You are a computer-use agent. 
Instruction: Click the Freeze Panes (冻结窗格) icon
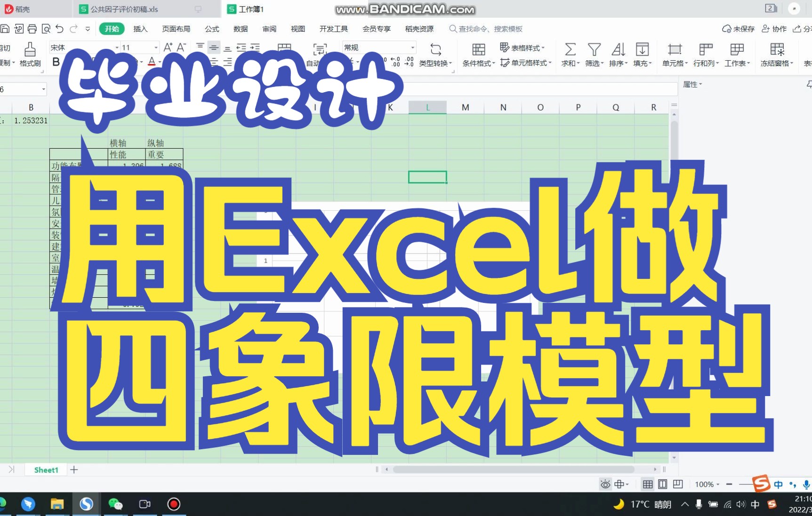click(x=777, y=49)
